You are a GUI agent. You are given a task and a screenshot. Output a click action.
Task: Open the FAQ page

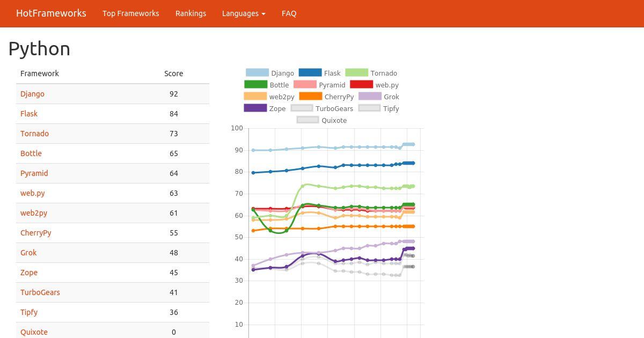(289, 13)
